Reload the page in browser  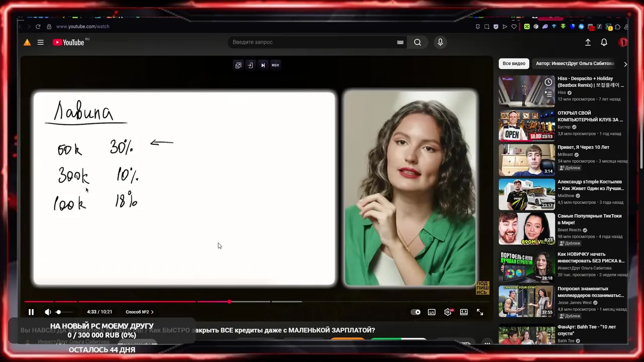click(38, 27)
